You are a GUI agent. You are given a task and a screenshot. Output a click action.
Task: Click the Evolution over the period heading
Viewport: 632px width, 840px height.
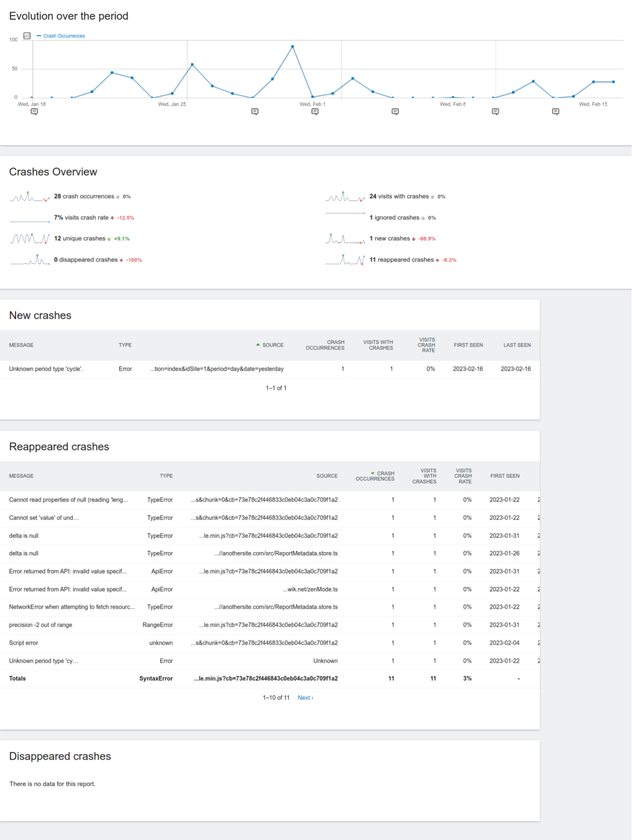click(x=69, y=16)
